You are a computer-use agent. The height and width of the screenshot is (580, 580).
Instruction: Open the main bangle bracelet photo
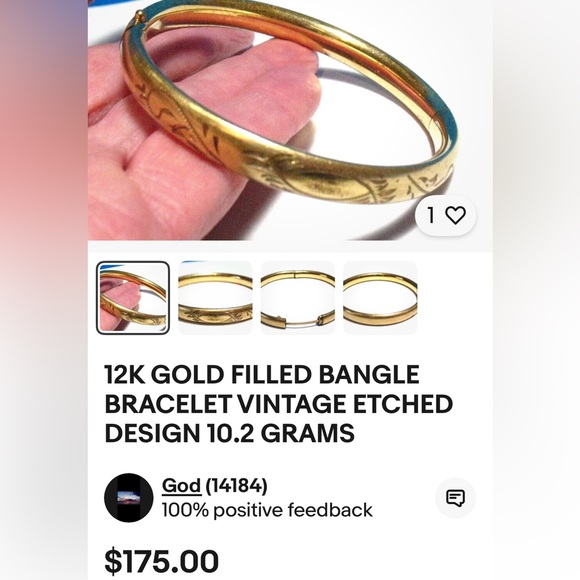[x=290, y=120]
